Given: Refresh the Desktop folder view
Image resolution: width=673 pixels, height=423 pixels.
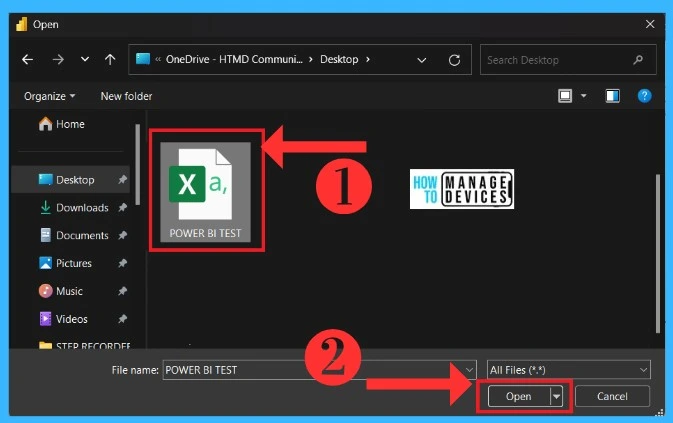Looking at the screenshot, I should 455,60.
